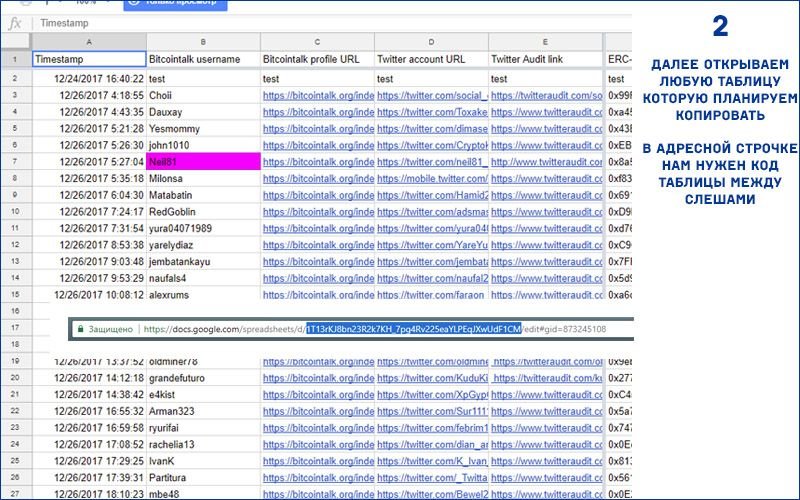Screen dimensions: 800x500
Task: Click the 'Bitcointalk profile URL' header cell
Action: point(317,59)
